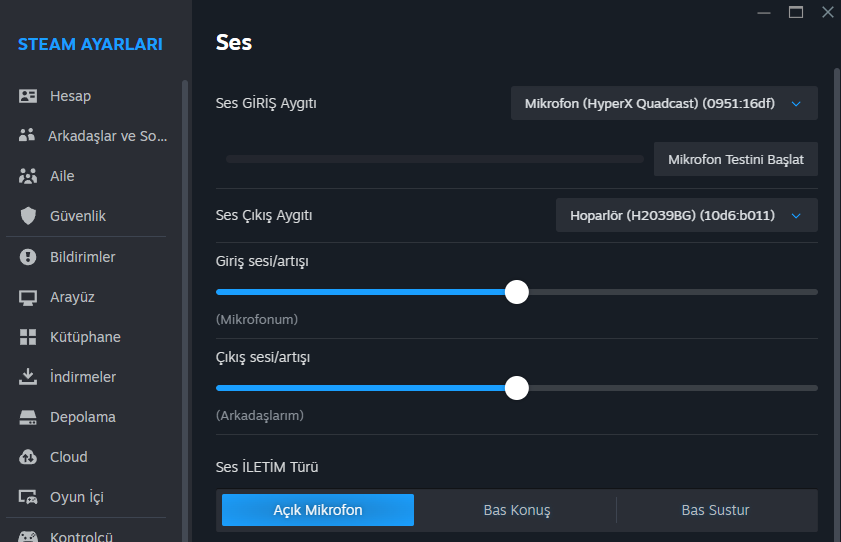Choose the Bas Sustur option
Screen dimensions: 841x542
click(x=715, y=510)
